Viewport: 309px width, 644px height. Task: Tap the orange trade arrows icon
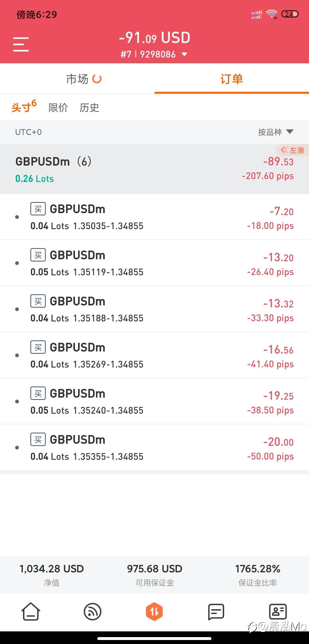pyautogui.click(x=154, y=612)
